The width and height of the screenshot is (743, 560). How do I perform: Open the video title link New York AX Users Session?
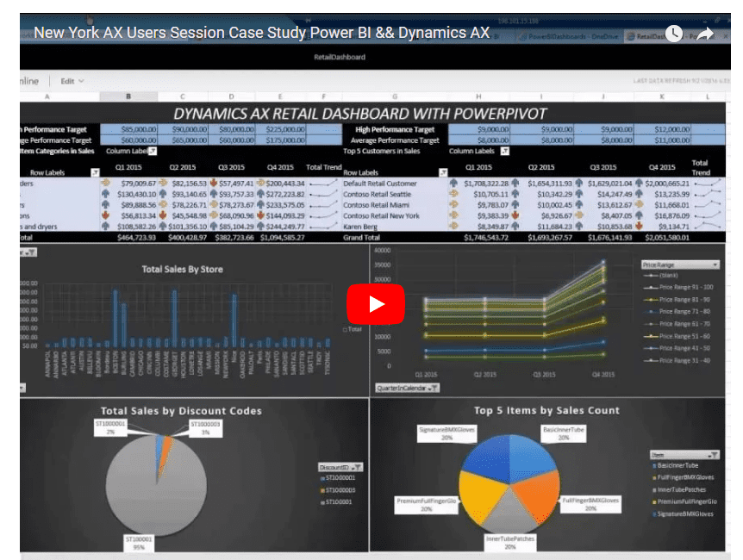coord(261,33)
